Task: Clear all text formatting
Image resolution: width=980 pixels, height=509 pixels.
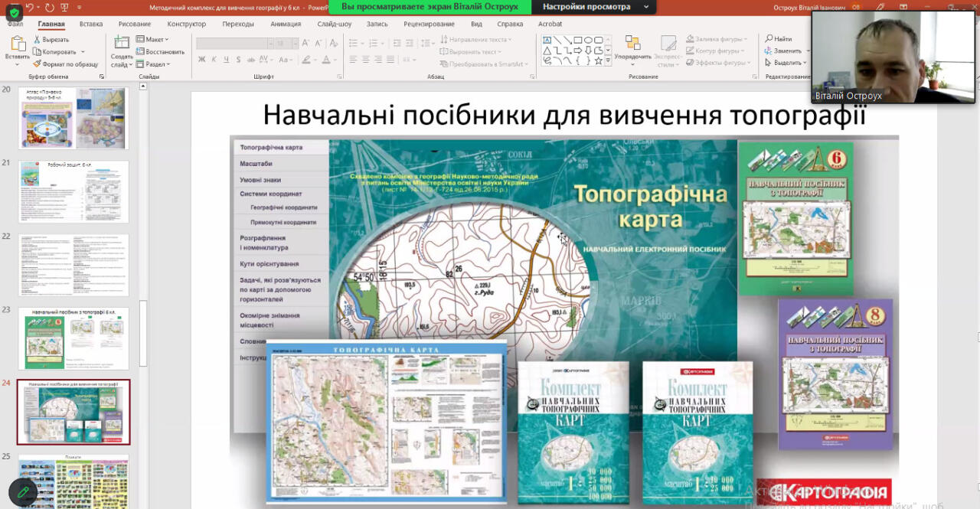Action: tap(334, 44)
